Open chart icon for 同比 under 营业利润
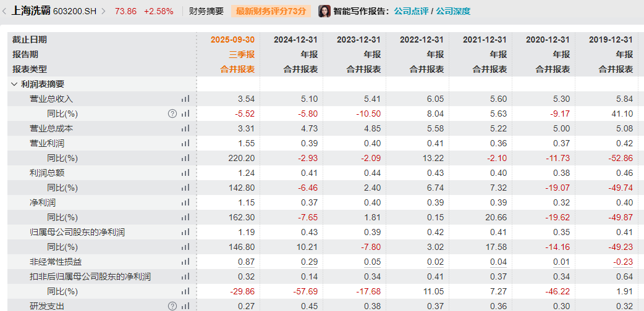The width and height of the screenshot is (644, 311). pos(185,158)
